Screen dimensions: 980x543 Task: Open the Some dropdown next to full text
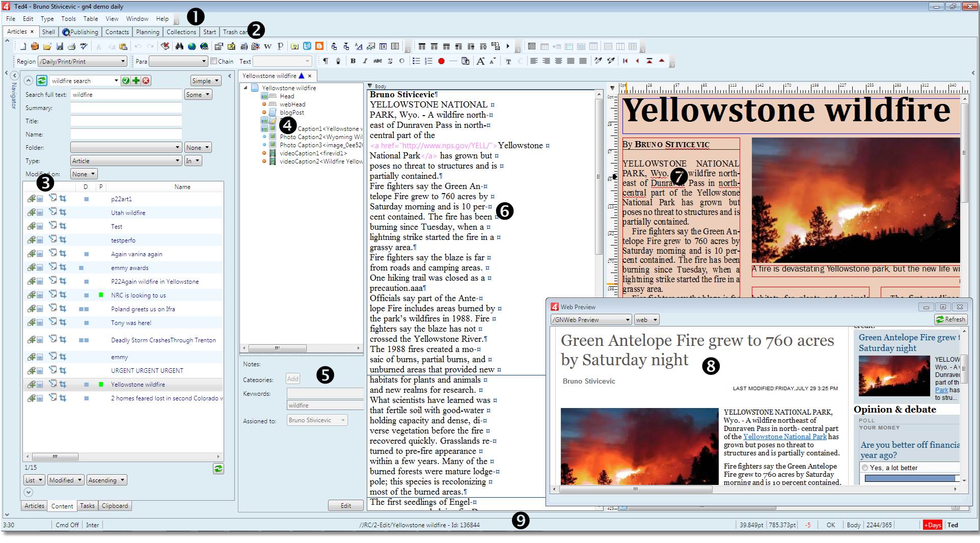tap(198, 94)
